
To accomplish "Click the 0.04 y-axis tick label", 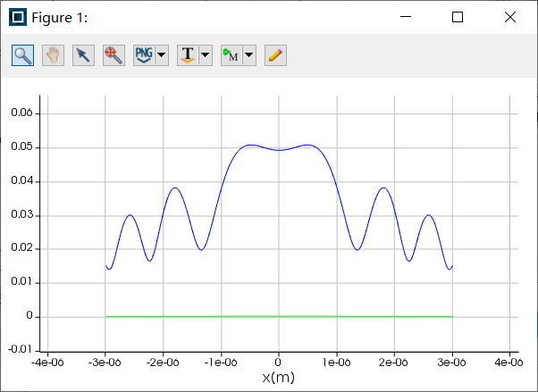I will [21, 180].
